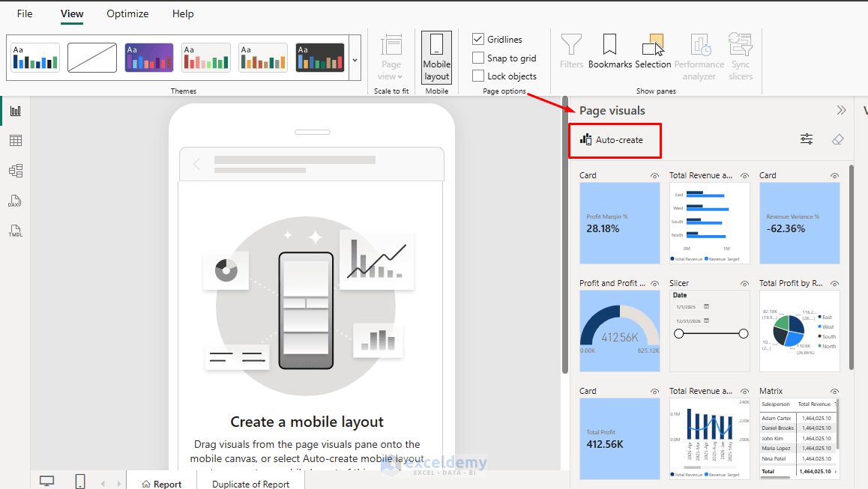Toggle visibility of Total Profit card
This screenshot has height=489, width=868.
[x=655, y=391]
